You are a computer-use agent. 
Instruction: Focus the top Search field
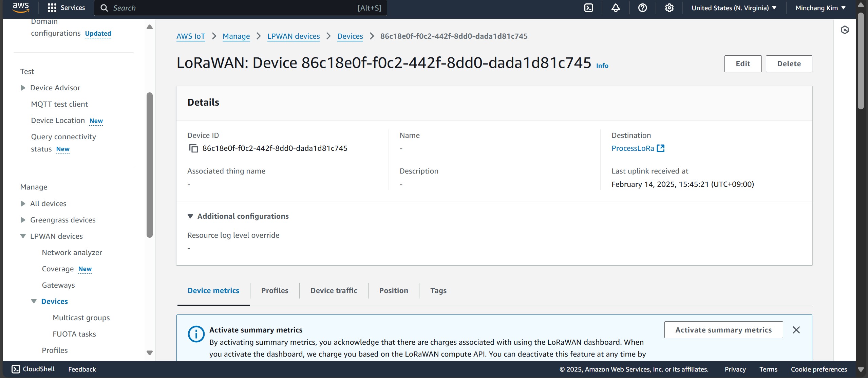pyautogui.click(x=241, y=8)
